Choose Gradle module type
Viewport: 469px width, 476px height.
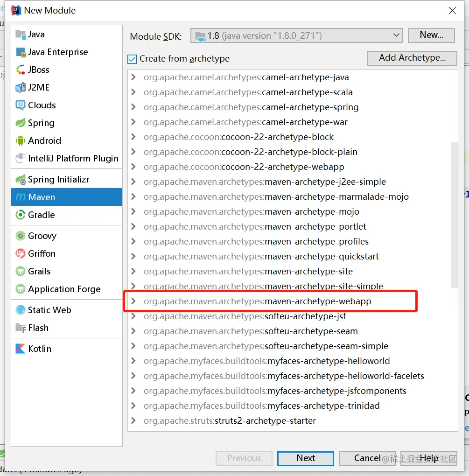(67, 215)
